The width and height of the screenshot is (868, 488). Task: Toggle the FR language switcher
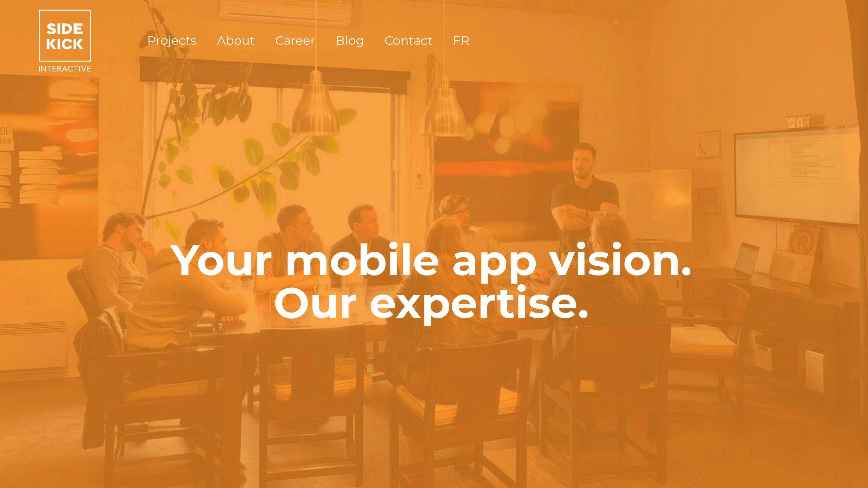coord(461,41)
